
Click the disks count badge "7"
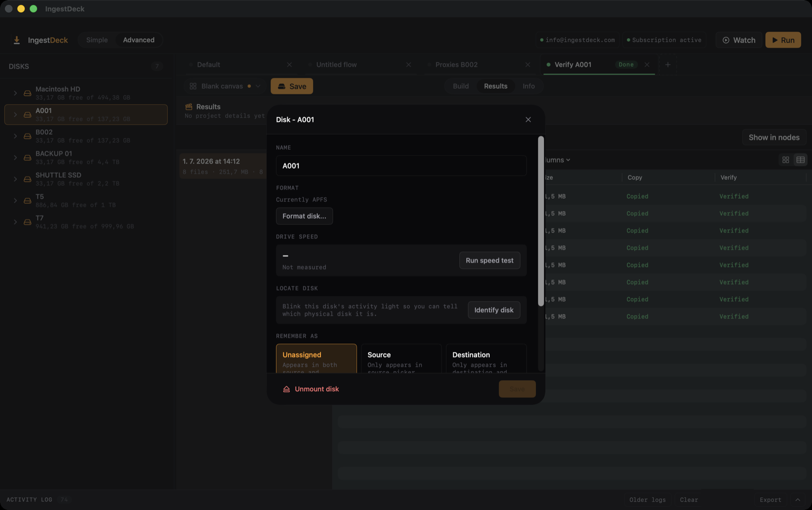[157, 67]
